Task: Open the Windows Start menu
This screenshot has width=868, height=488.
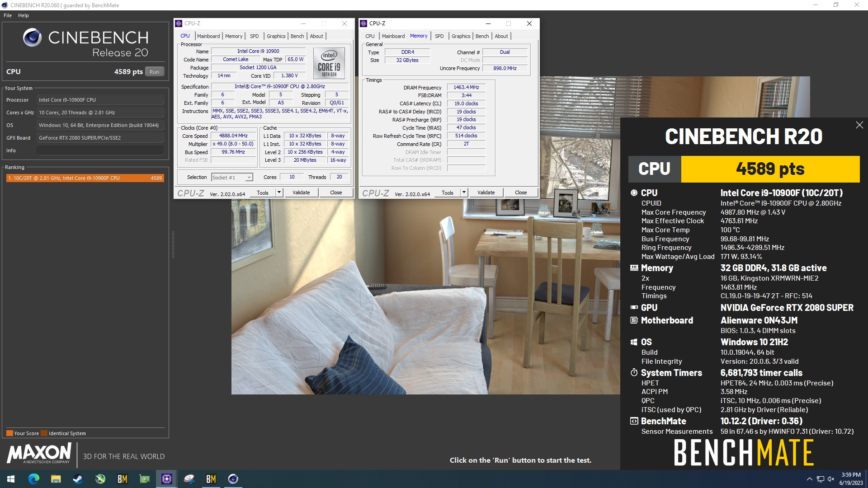Action: [x=11, y=479]
